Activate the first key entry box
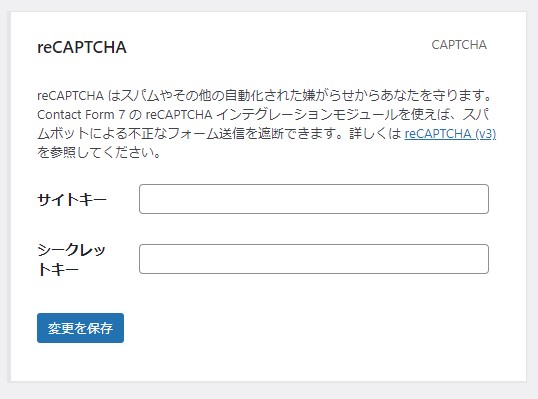 point(314,199)
